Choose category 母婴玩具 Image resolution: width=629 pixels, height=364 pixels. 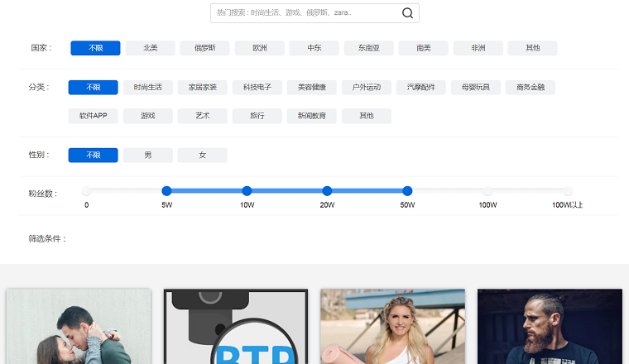coord(476,88)
